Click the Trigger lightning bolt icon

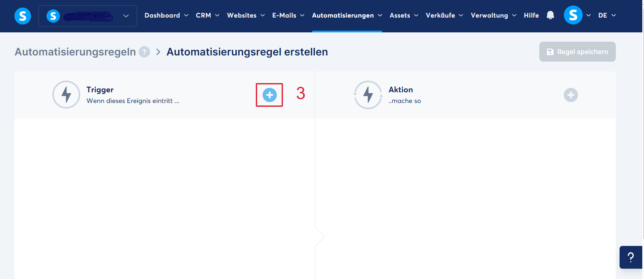click(66, 95)
